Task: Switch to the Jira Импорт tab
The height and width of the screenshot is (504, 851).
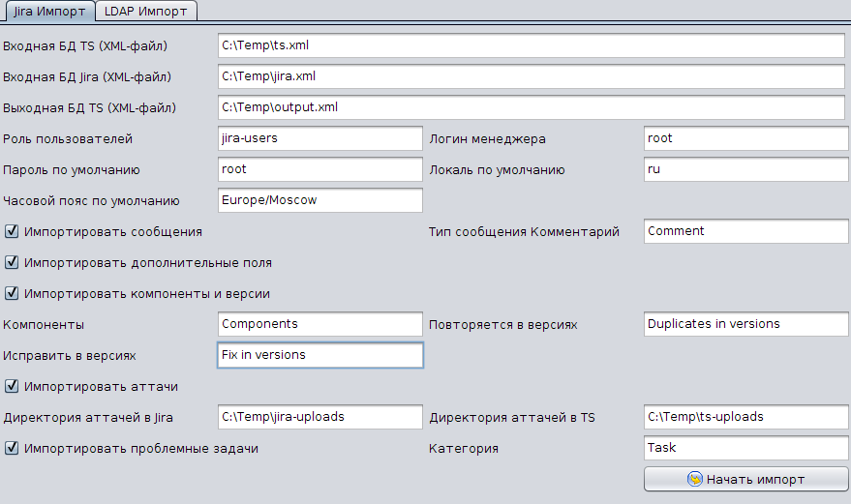Action: tap(49, 12)
